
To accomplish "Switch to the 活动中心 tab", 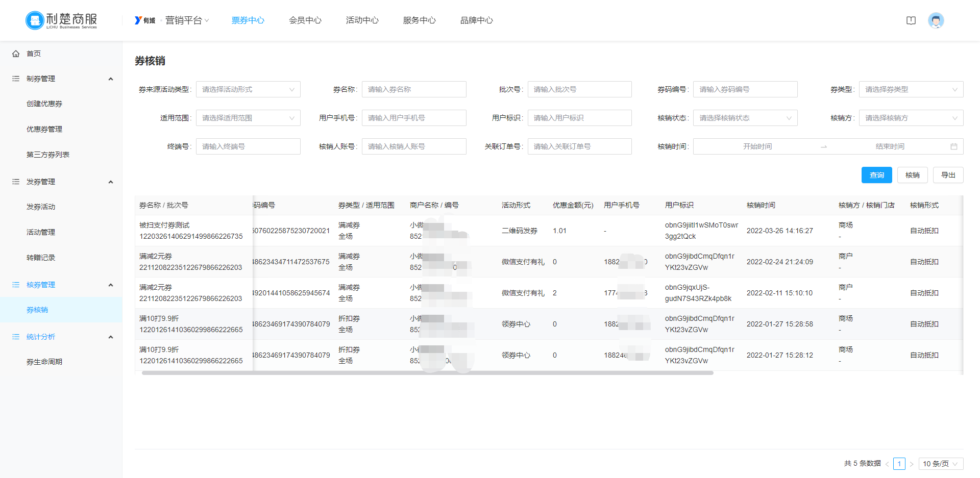I will click(362, 20).
